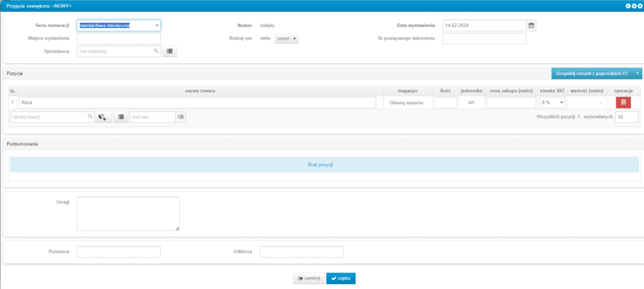
Task: Click Uzupełnij cenami z poprzednich PZ button
Action: pos(591,74)
